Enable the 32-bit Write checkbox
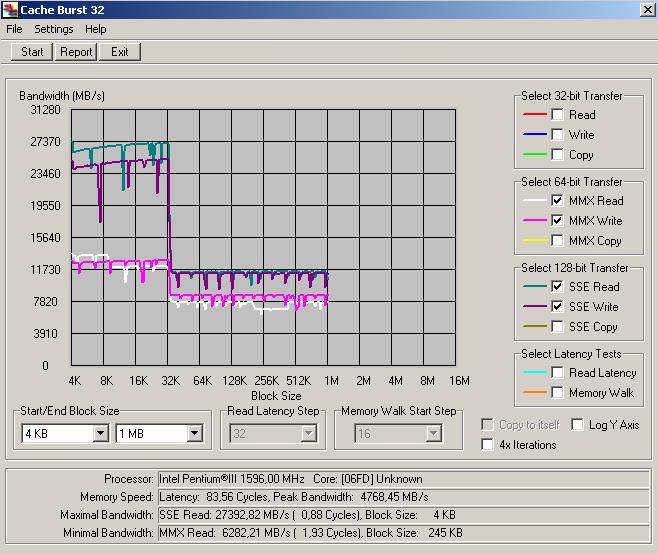658x554 pixels. pos(557,134)
